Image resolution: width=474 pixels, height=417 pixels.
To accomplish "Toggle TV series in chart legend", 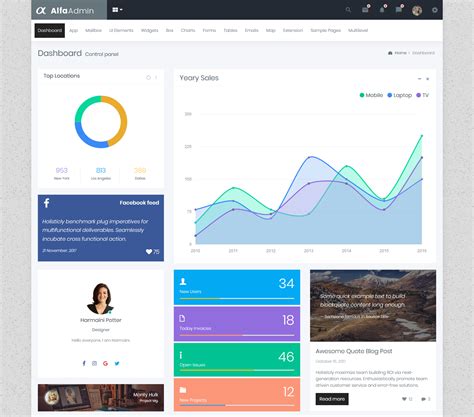I will pyautogui.click(x=422, y=95).
